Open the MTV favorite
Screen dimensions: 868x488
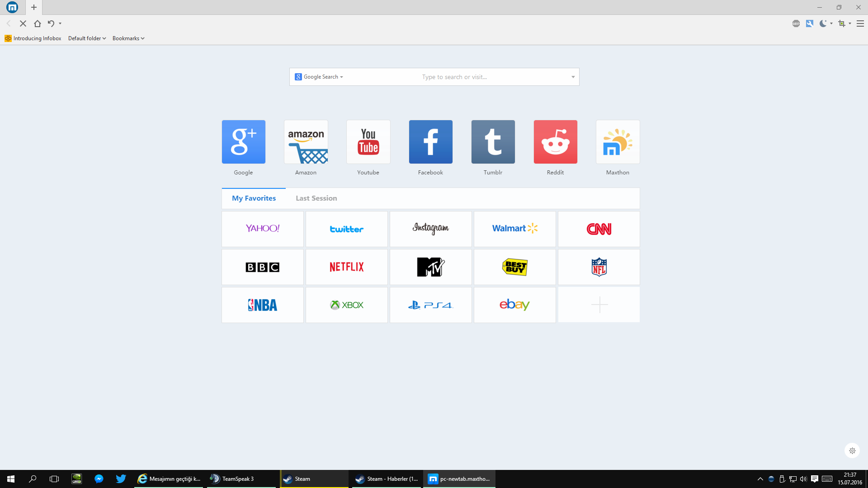click(x=431, y=267)
